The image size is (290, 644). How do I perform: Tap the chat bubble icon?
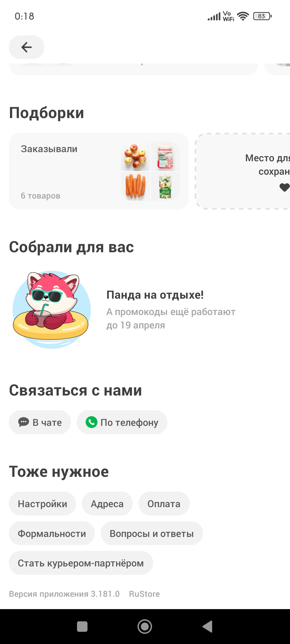24,422
